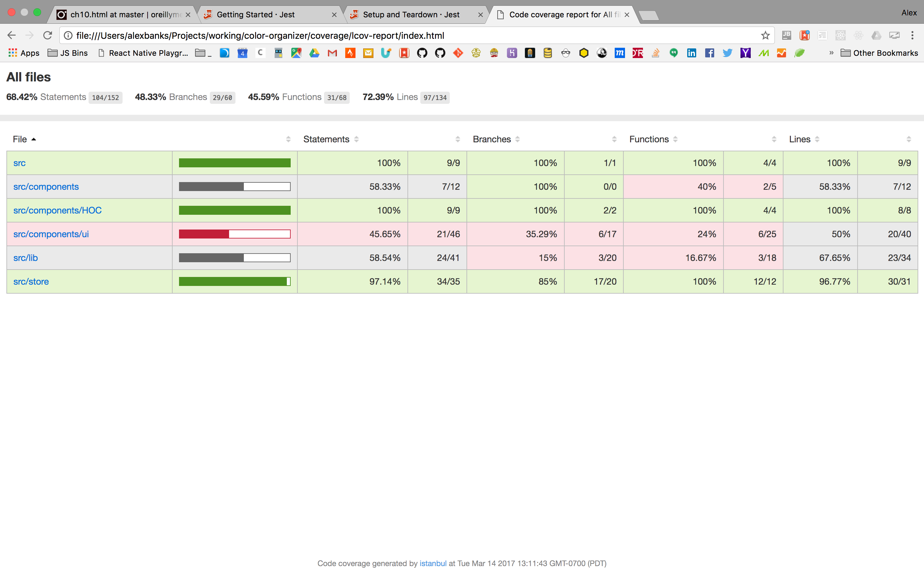Click the Google Maps bookmark icon
This screenshot has height=577, width=924.
(x=296, y=53)
